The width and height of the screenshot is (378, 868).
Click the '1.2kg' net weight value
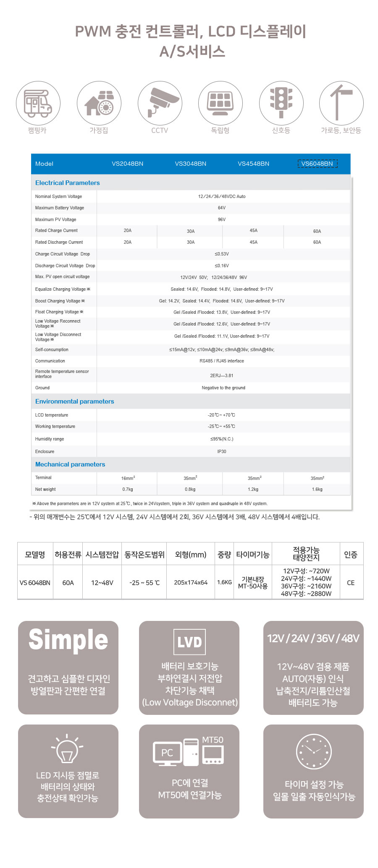[x=253, y=489]
